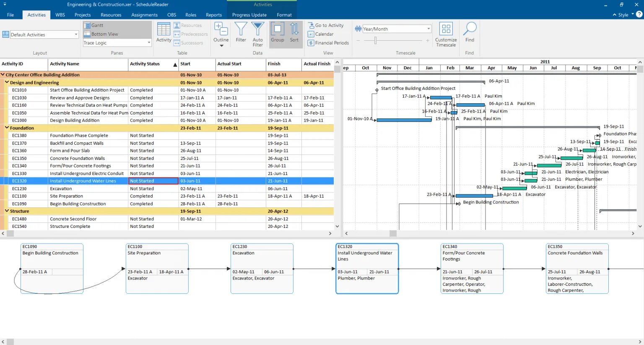Click the Finish column header

284,64
